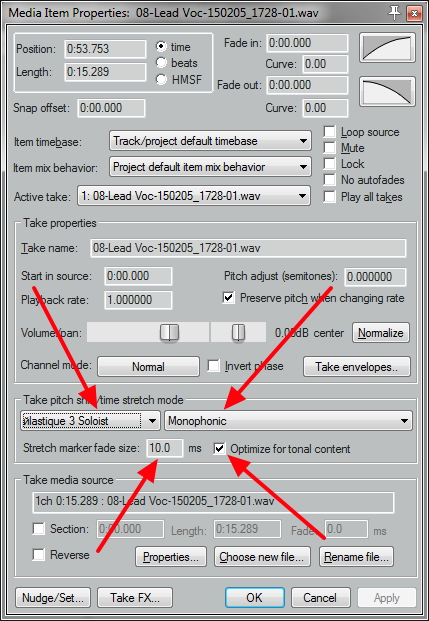Uncheck Preserve pitch when changing rate
The height and width of the screenshot is (621, 429).
(x=229, y=298)
